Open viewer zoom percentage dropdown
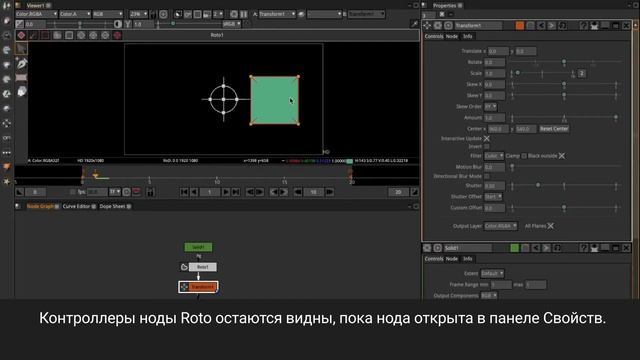Viewport: 640px width, 360px height. coord(138,14)
